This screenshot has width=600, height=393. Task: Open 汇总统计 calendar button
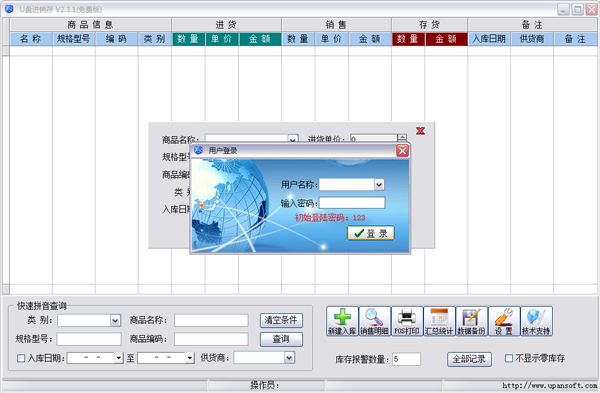[x=439, y=321]
